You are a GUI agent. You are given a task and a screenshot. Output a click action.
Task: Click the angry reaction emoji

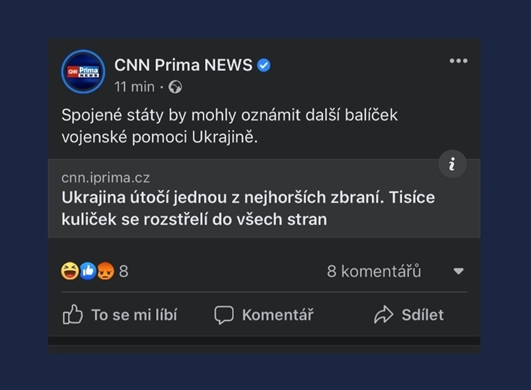106,271
